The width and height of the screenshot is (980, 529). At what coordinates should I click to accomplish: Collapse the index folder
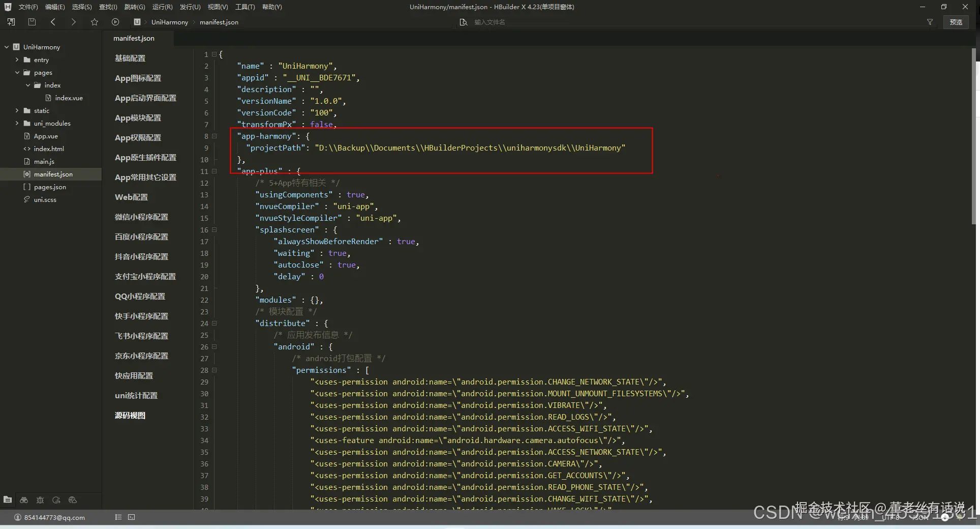point(27,85)
